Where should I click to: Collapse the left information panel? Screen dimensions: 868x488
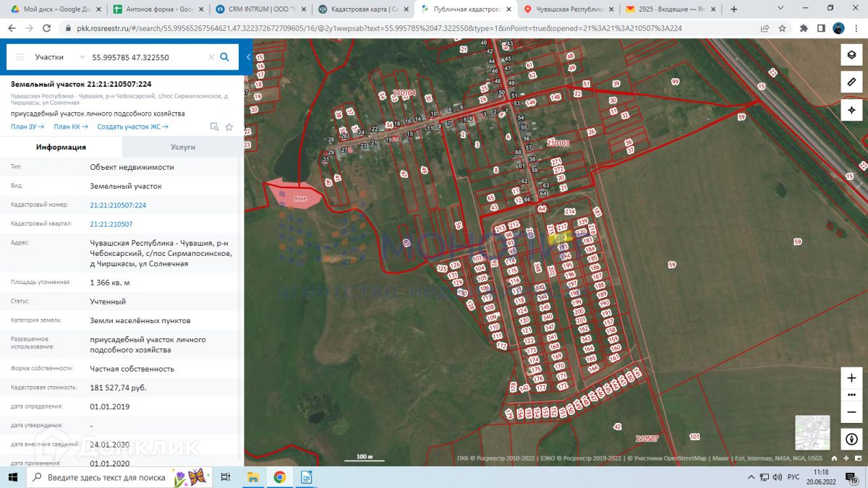[248, 57]
